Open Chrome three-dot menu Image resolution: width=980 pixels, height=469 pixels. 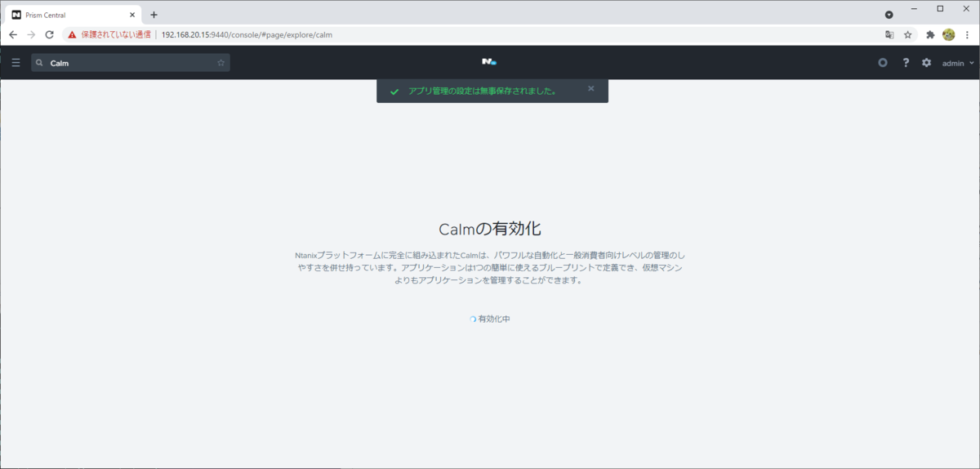pyautogui.click(x=967, y=35)
